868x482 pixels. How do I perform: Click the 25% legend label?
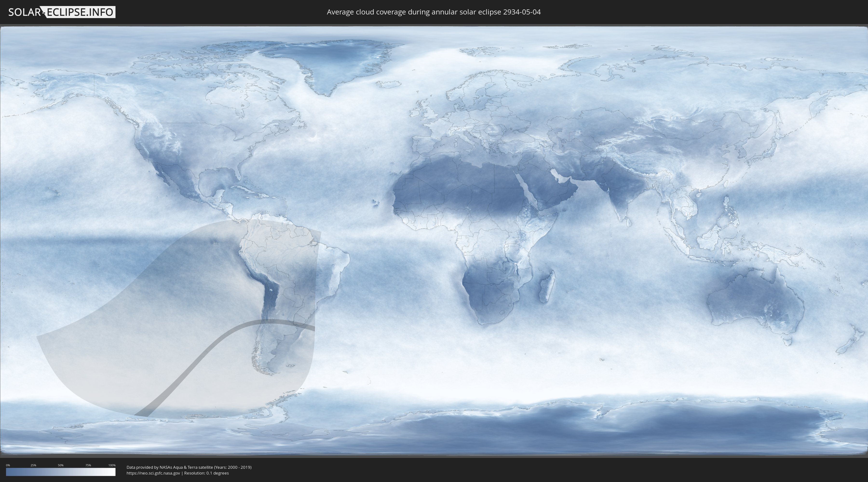pyautogui.click(x=33, y=465)
